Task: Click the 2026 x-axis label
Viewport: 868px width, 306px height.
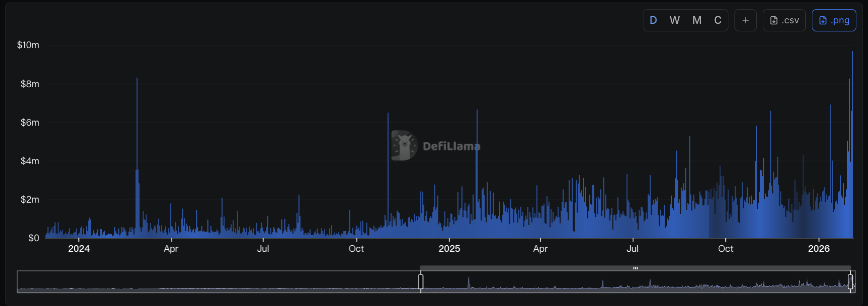Action: click(x=818, y=249)
